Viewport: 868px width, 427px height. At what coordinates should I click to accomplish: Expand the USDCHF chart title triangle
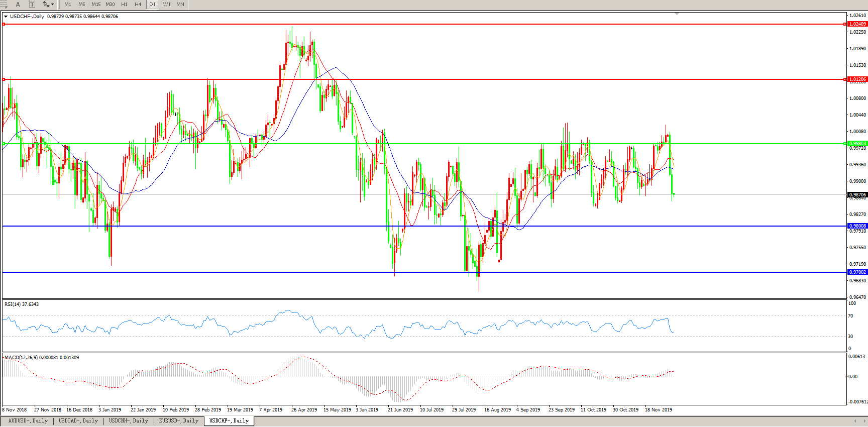coord(6,17)
